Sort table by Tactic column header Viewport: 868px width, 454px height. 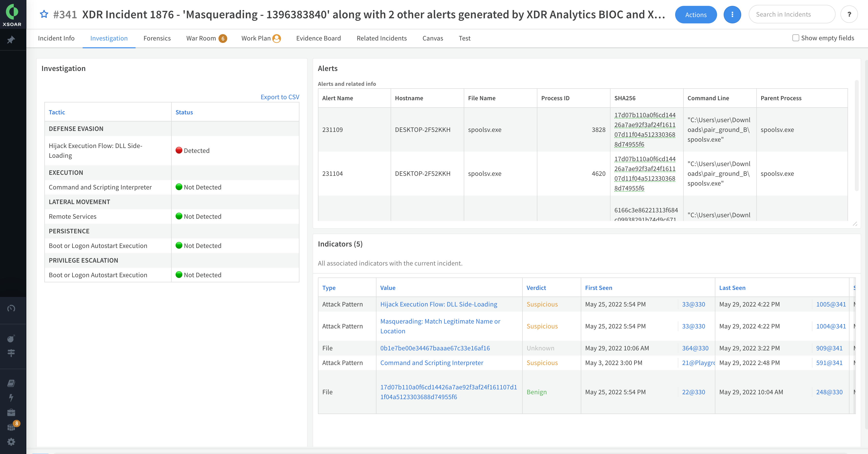tap(57, 112)
